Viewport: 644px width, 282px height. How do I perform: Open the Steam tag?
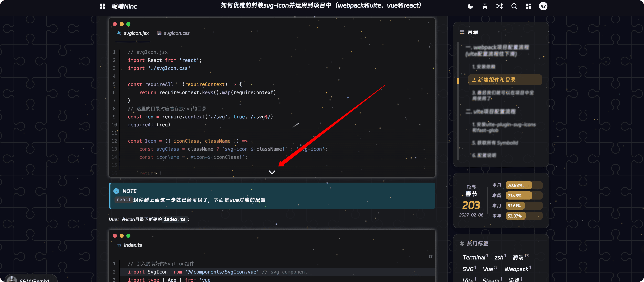[492, 279]
